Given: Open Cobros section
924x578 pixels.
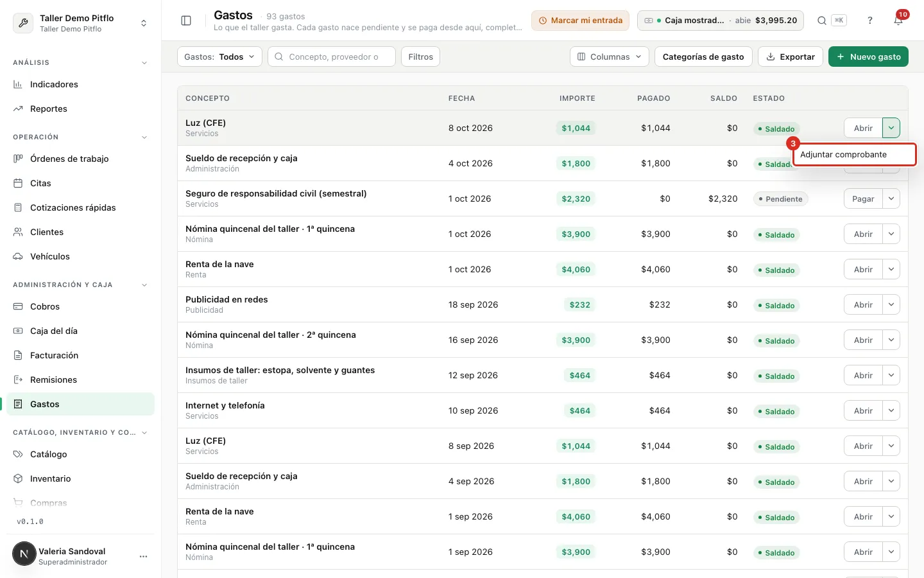Looking at the screenshot, I should tap(80, 306).
